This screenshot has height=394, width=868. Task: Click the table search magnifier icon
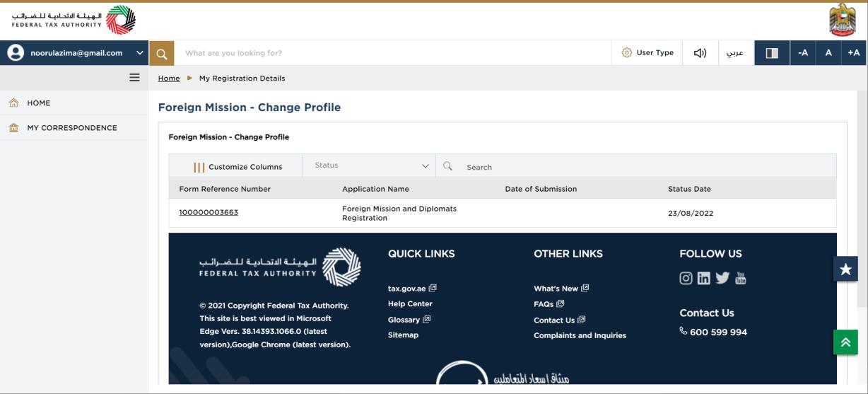click(447, 166)
